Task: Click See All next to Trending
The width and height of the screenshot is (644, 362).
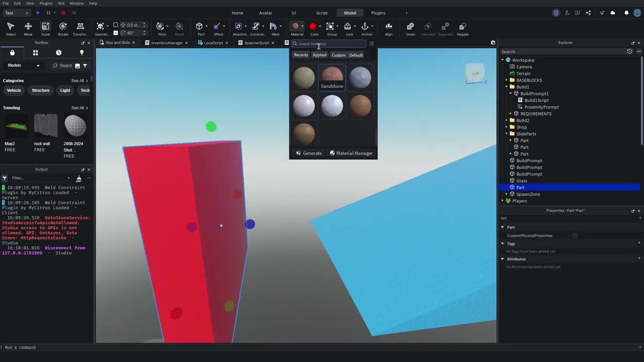Action: [x=79, y=108]
